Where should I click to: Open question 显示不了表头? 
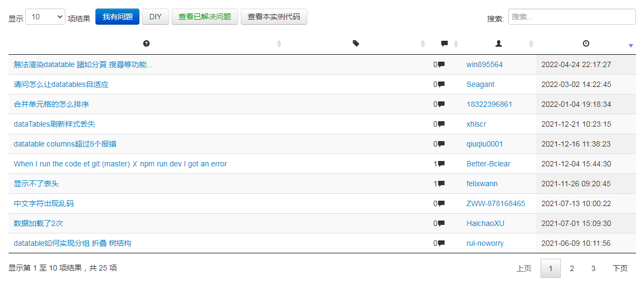[x=36, y=184]
